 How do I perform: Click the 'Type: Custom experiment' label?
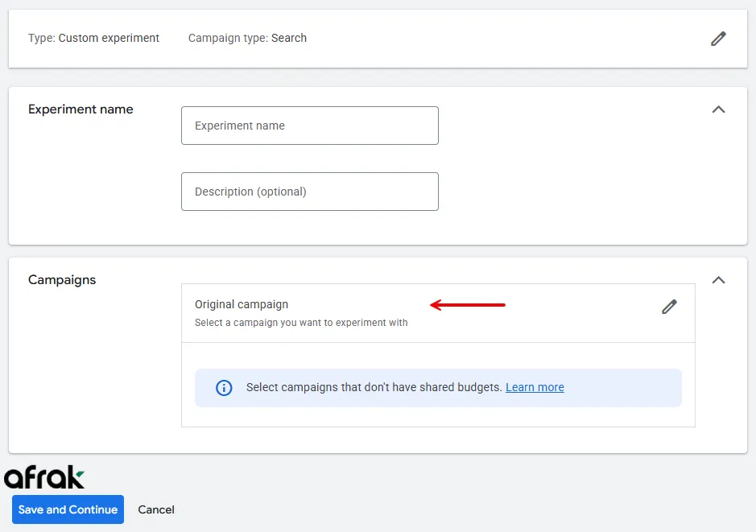coord(93,38)
